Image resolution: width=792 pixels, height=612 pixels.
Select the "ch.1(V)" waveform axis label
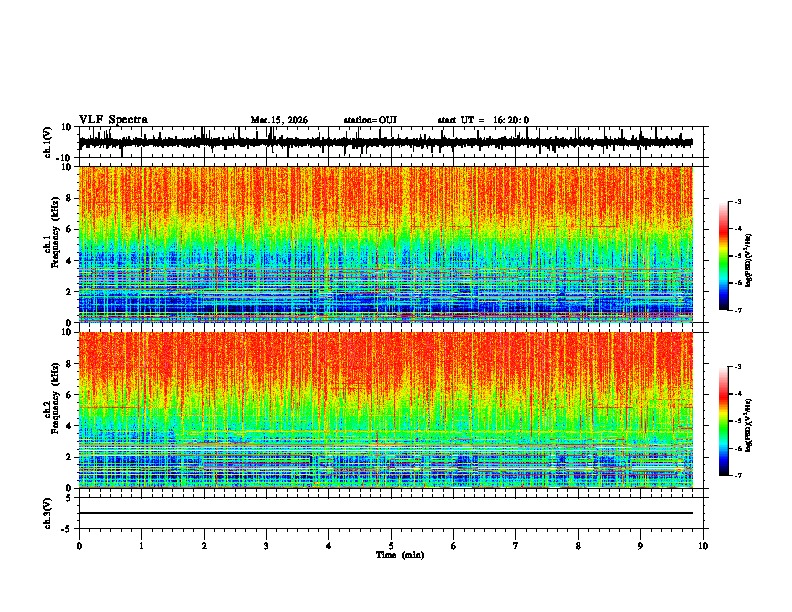[x=48, y=142]
